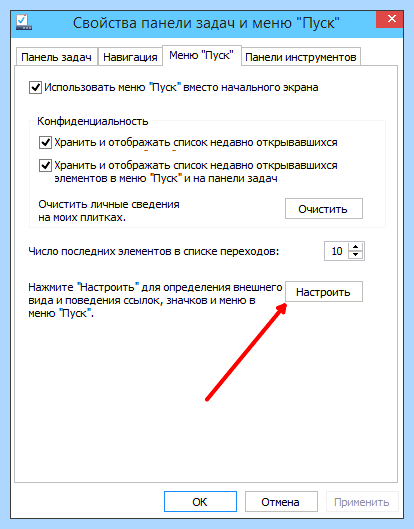The image size is (414, 529).
Task: Cancel changes with "Отмена" button
Action: [x=281, y=502]
